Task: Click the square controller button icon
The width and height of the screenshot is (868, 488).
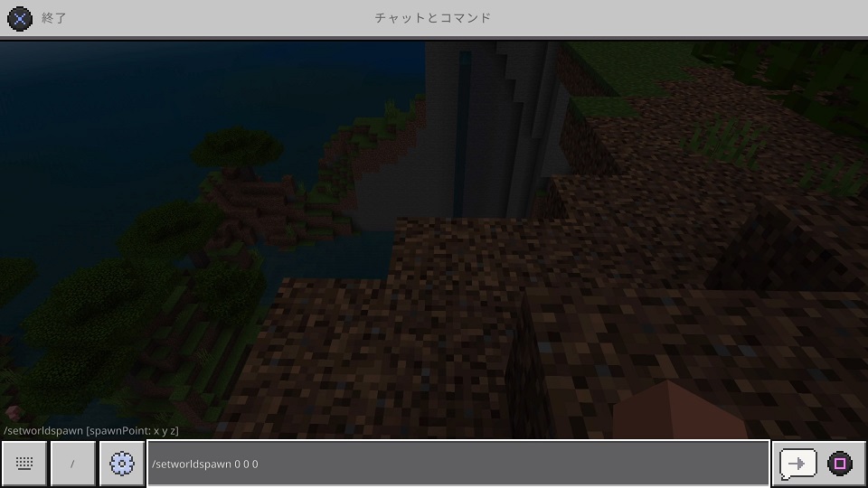Action: (840, 463)
